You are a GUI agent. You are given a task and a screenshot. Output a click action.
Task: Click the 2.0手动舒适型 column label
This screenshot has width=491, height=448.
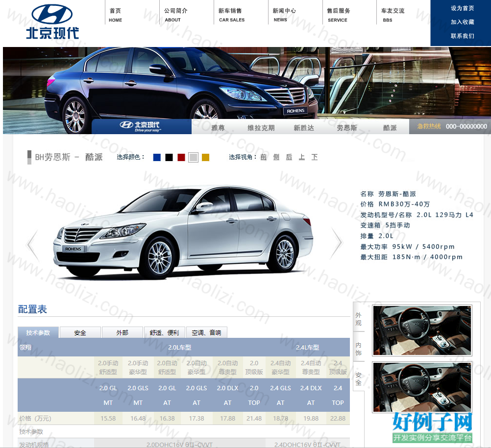[x=108, y=368]
